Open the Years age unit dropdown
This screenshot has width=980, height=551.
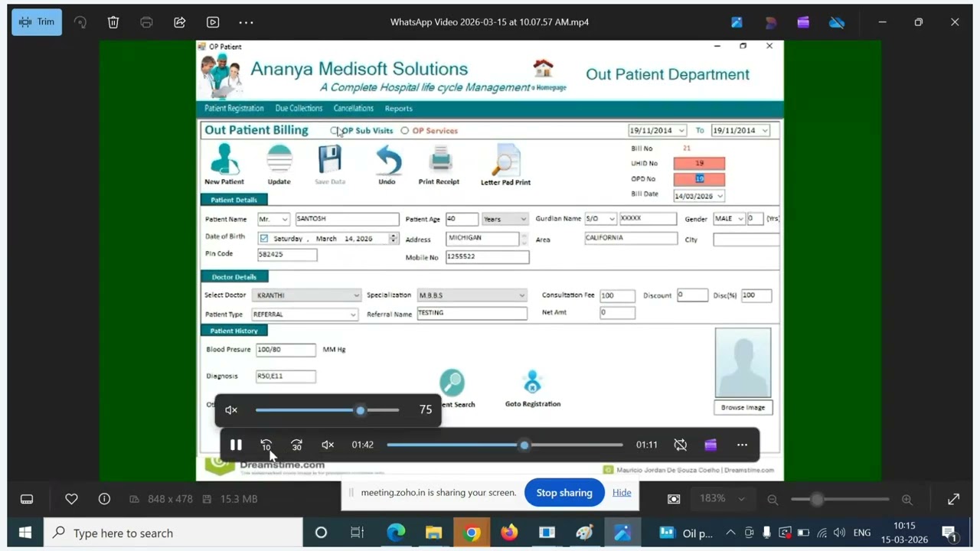524,219
